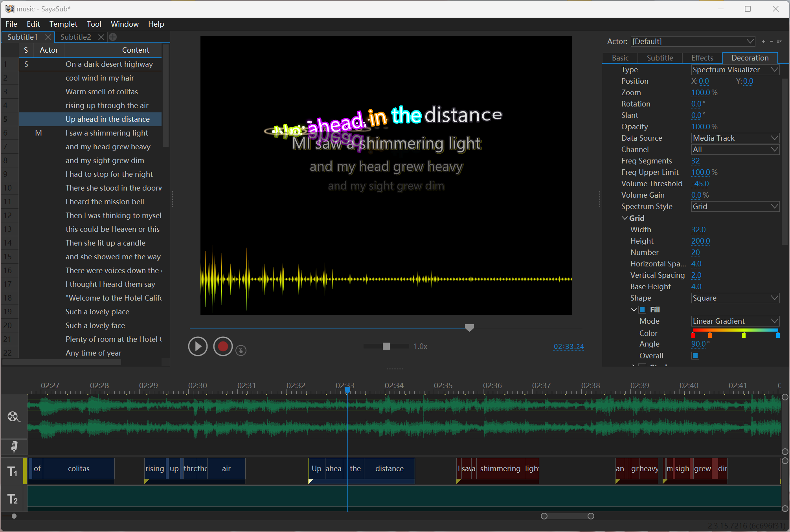
Task: Click the timeline zoom slider thumb
Action: point(14,516)
